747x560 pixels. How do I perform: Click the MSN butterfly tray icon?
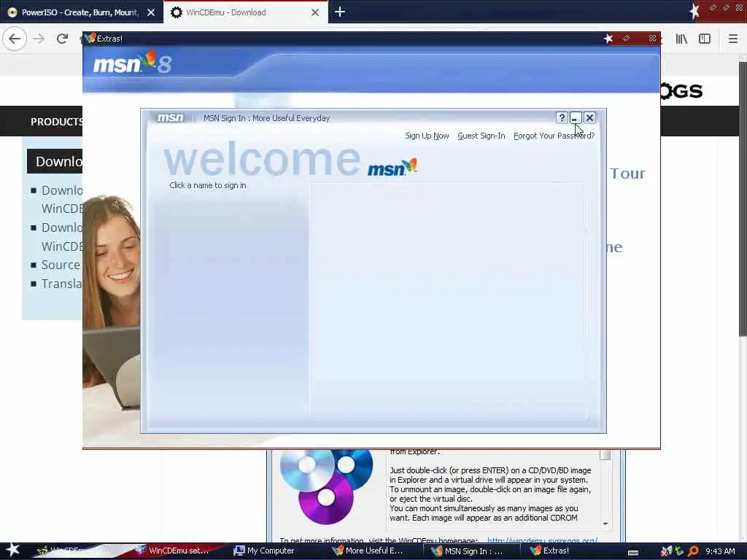(x=667, y=551)
